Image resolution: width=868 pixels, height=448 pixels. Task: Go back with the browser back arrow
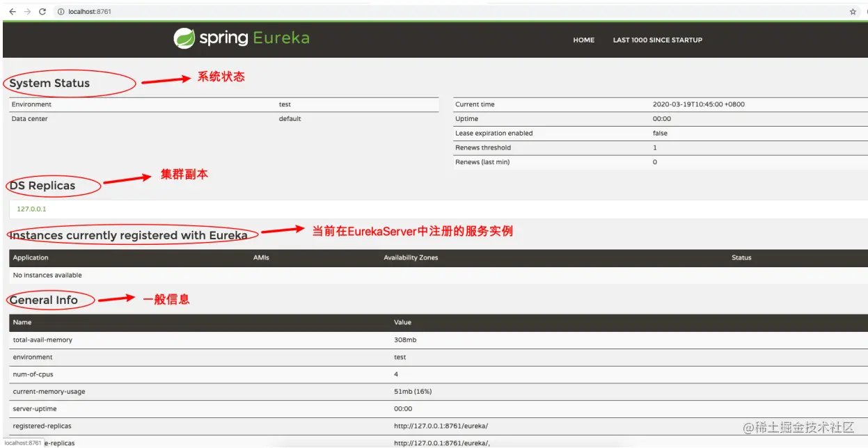[13, 12]
